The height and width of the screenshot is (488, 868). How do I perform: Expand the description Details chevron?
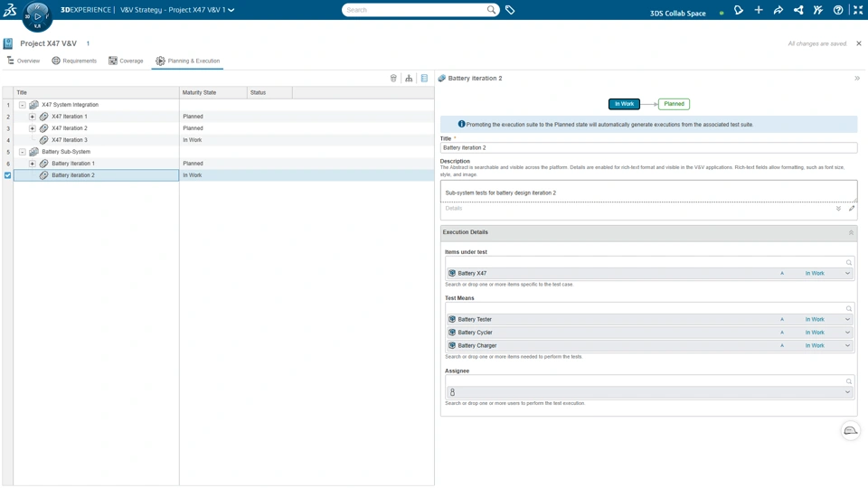[x=838, y=209]
